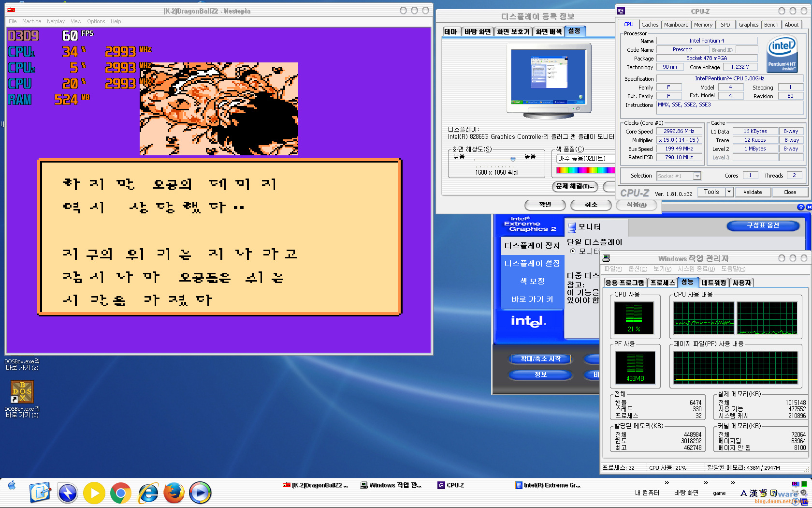Select 색 보정 in Intel sidebar
This screenshot has width=812, height=508.
coord(532,281)
